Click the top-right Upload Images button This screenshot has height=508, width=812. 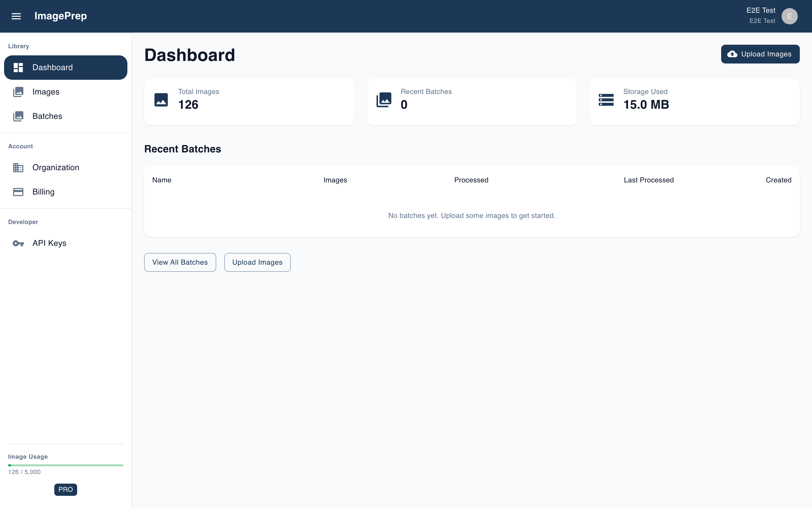pyautogui.click(x=760, y=54)
